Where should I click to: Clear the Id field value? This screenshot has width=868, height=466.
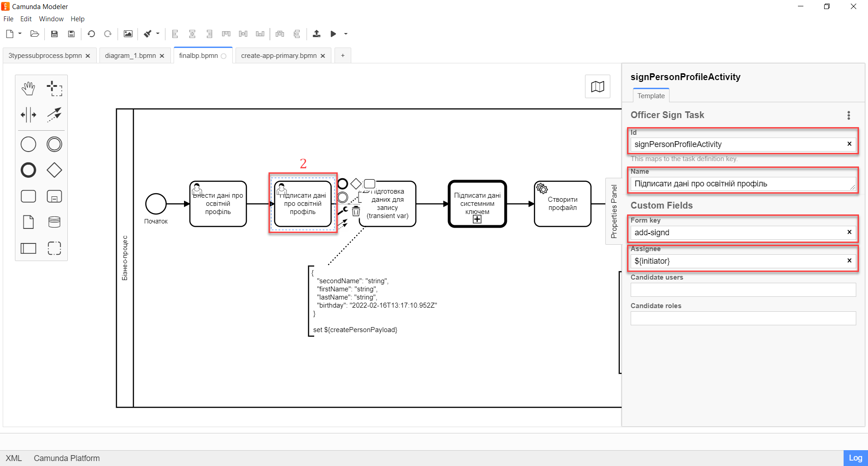(x=849, y=144)
